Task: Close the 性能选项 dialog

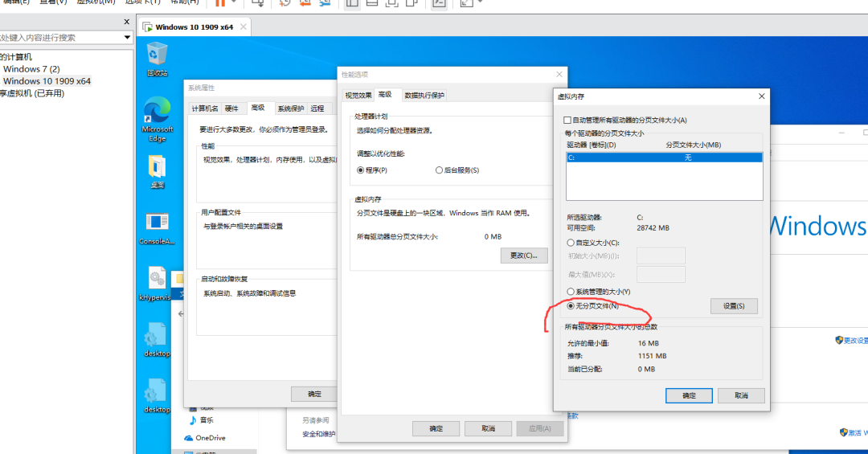Action: (x=559, y=74)
